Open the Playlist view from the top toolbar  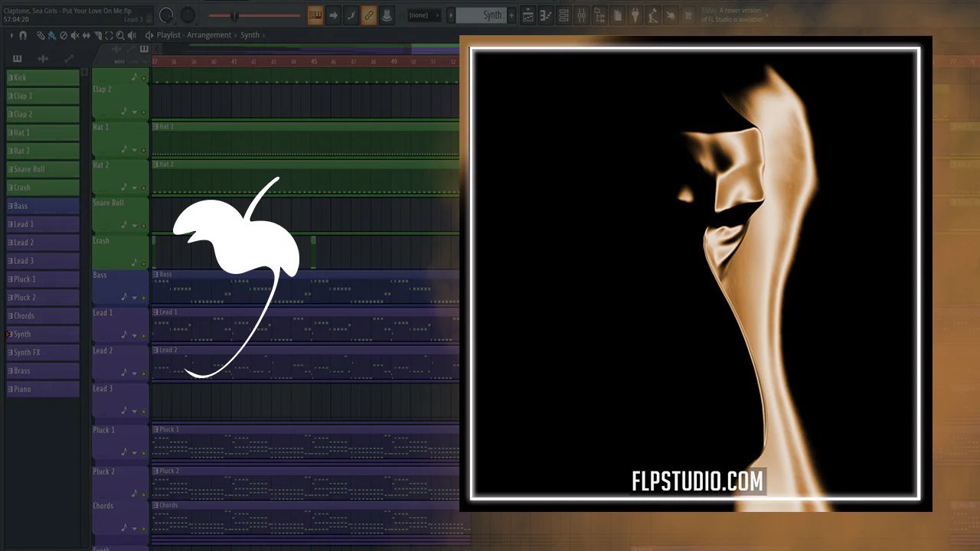(x=528, y=15)
